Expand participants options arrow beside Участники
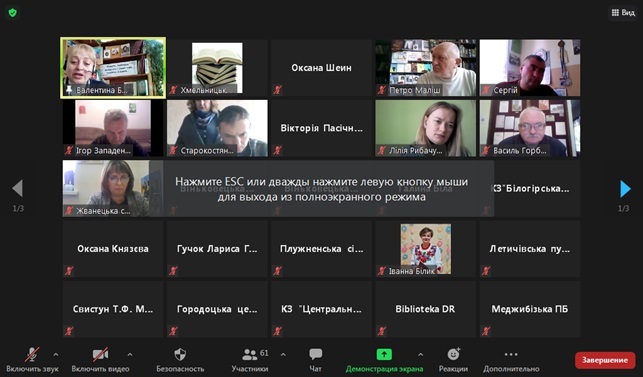The height and width of the screenshot is (377, 643). tap(283, 354)
